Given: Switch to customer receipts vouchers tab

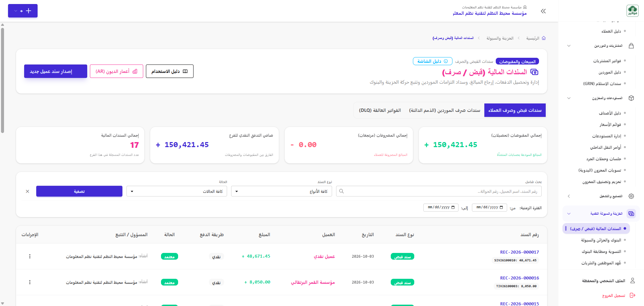Looking at the screenshot, I should click(515, 110).
